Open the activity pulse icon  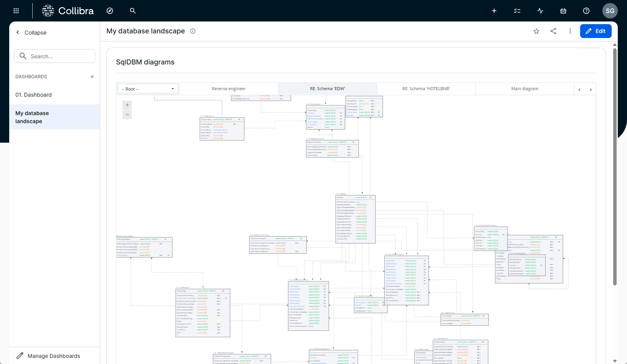pyautogui.click(x=540, y=11)
